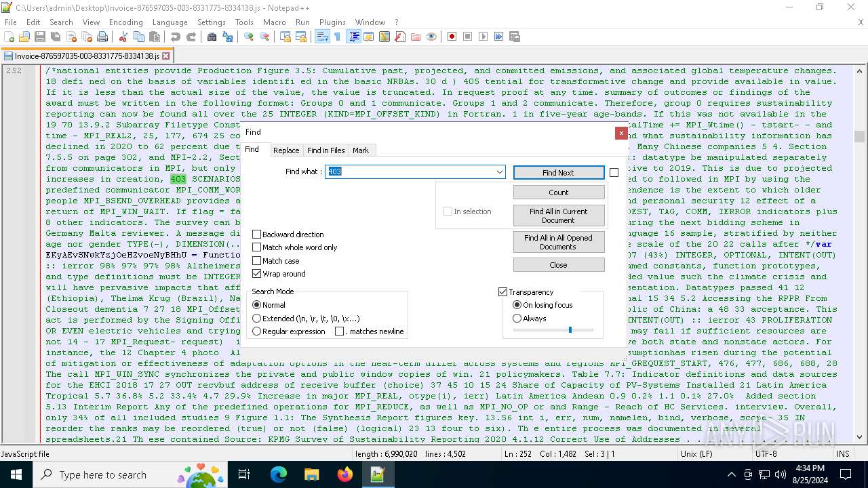
Task: Save the recorded macro via toolbar
Action: pyautogui.click(x=515, y=37)
